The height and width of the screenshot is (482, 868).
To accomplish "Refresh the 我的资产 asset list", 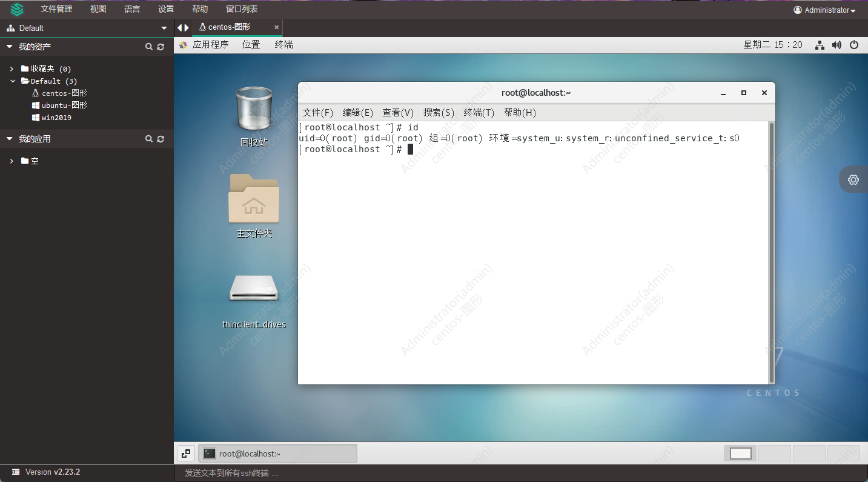I will point(161,47).
